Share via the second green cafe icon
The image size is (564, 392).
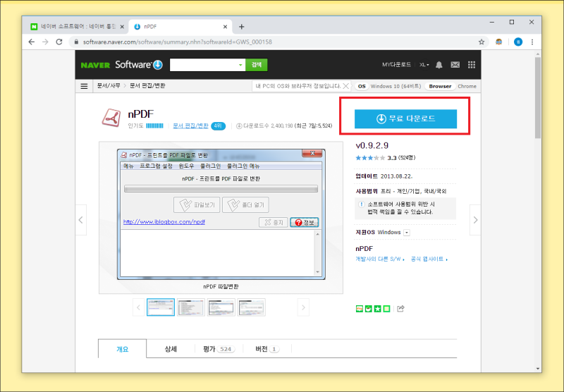tap(368, 309)
